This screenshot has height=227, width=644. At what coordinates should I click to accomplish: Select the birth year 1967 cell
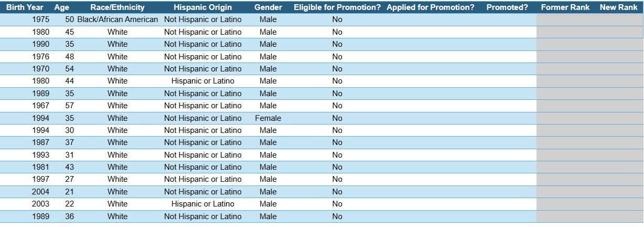pyautogui.click(x=40, y=106)
